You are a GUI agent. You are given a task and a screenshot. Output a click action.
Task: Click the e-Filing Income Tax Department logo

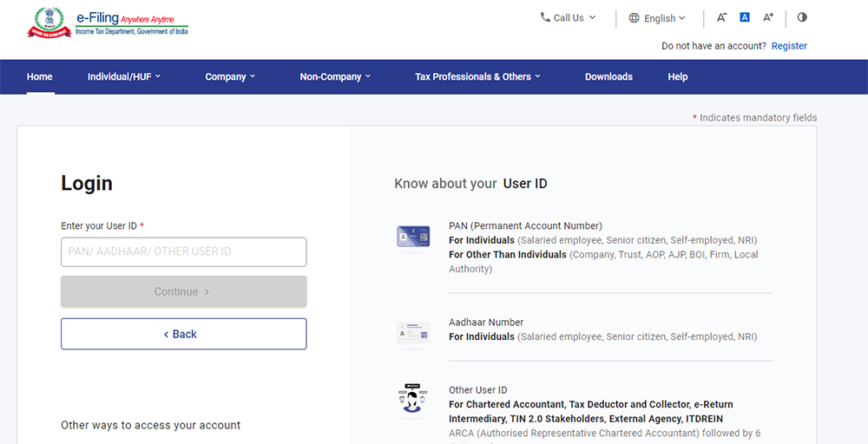[x=108, y=23]
